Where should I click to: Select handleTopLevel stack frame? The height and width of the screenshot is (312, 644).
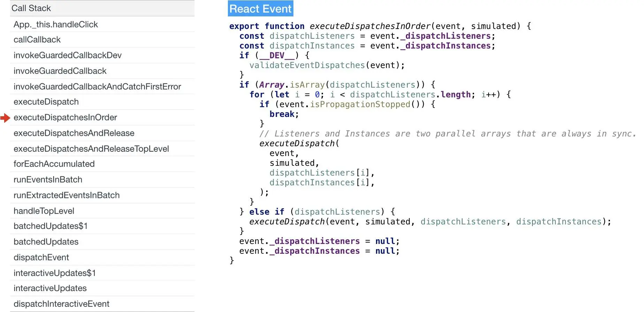[x=102, y=211]
